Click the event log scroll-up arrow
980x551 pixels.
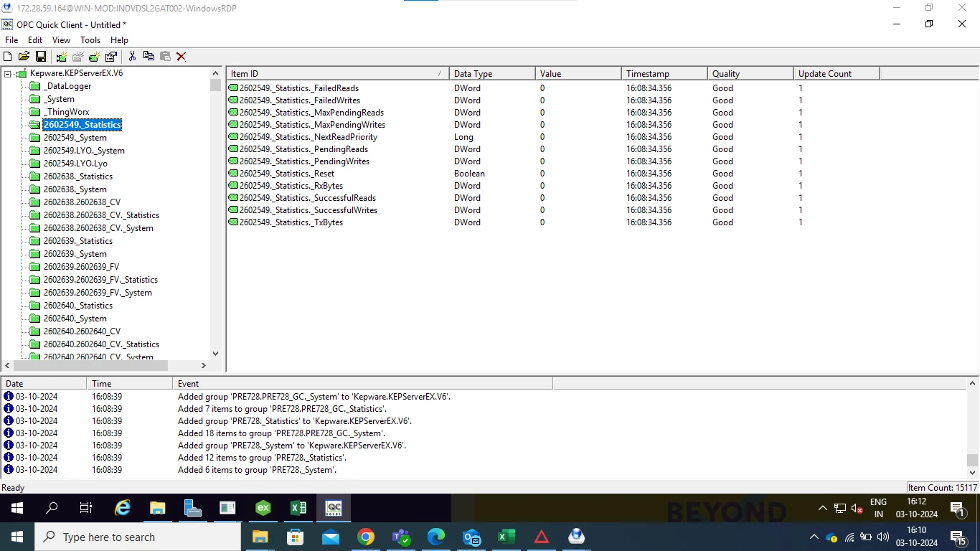pos(973,385)
